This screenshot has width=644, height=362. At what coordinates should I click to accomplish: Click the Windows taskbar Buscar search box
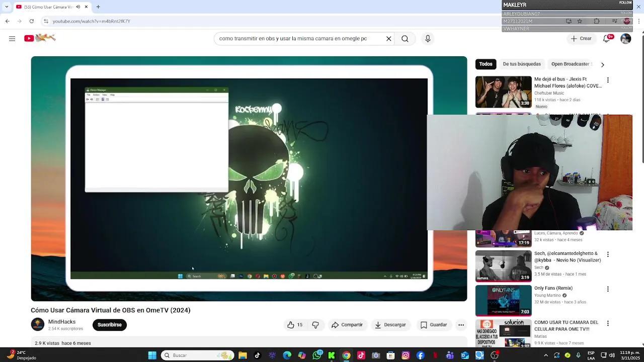pyautogui.click(x=197, y=355)
